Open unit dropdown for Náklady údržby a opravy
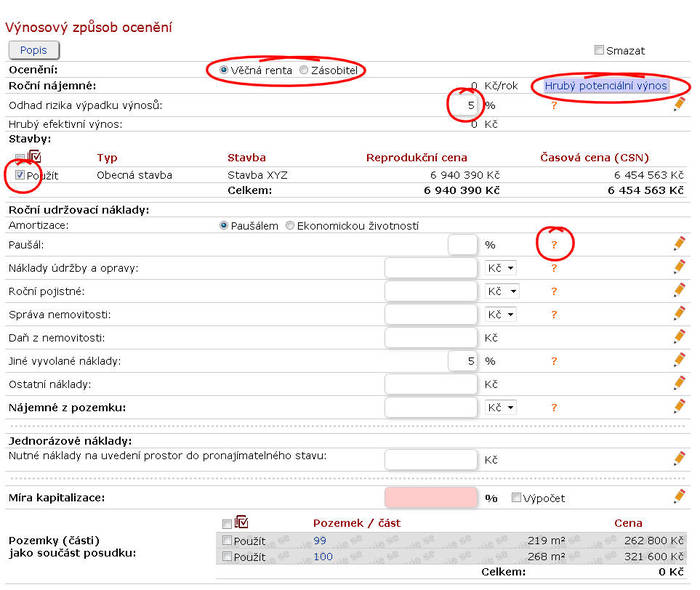This screenshot has height=590, width=700. tap(501, 268)
